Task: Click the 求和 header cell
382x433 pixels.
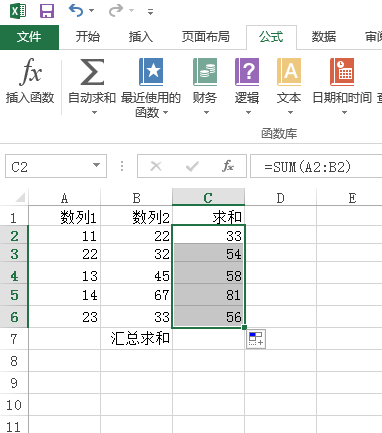Action: click(209, 216)
